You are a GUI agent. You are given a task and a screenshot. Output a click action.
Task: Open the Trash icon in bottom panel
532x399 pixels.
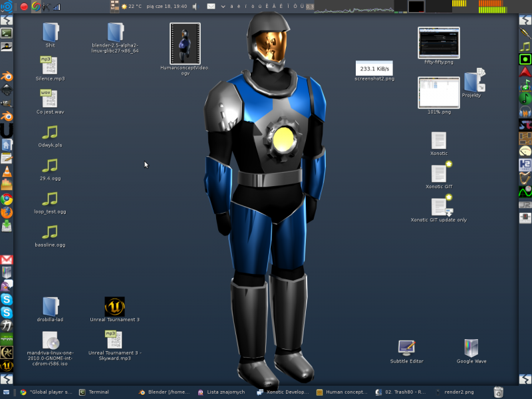point(498,392)
